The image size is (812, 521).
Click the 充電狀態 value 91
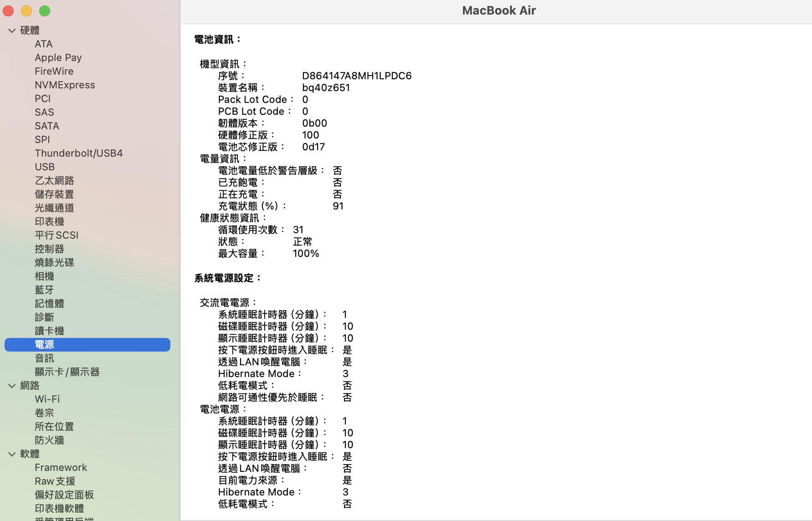(338, 206)
